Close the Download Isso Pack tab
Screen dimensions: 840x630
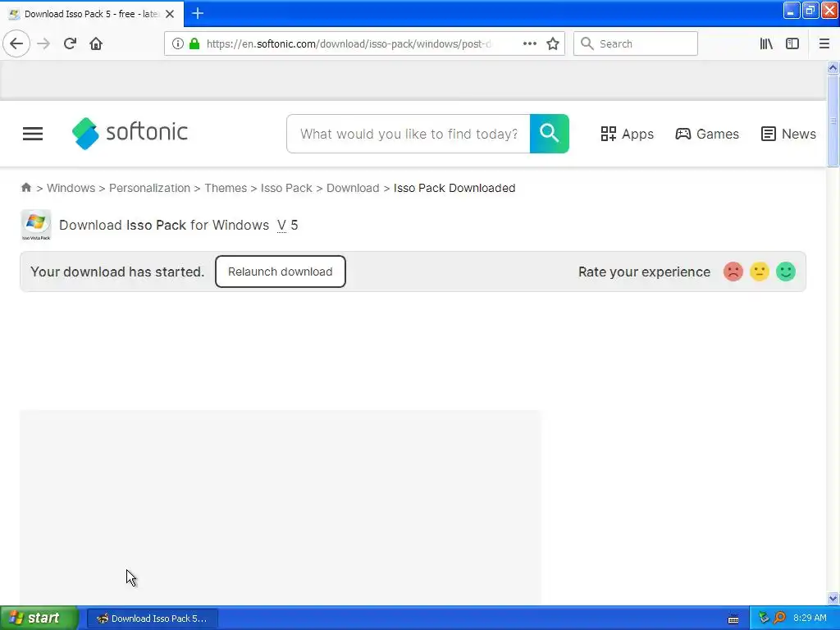pos(170,14)
